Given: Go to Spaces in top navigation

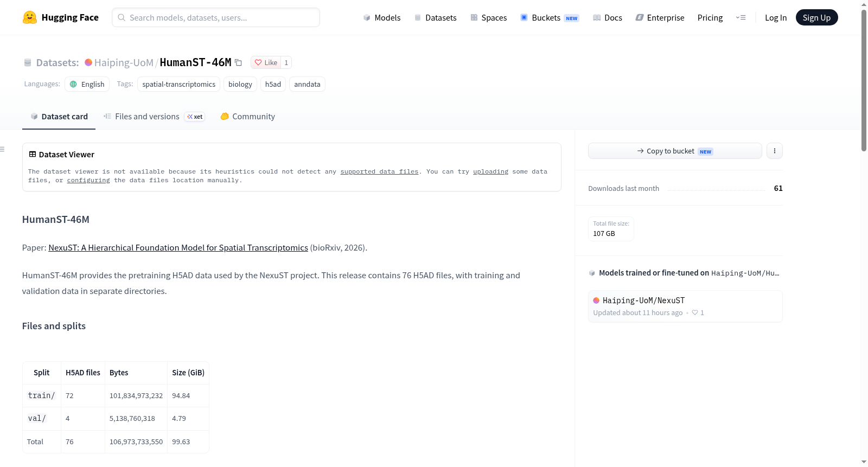Looking at the screenshot, I should (488, 17).
